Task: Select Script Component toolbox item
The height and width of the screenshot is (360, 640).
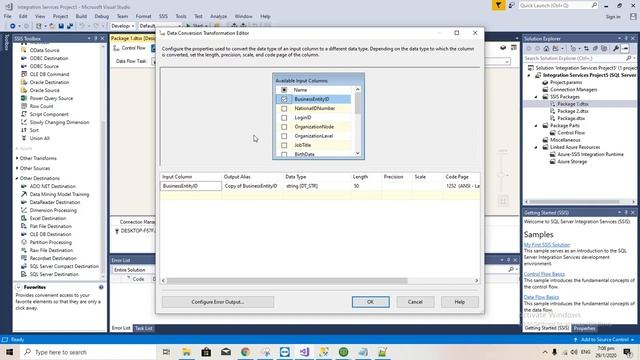Action: [49, 114]
